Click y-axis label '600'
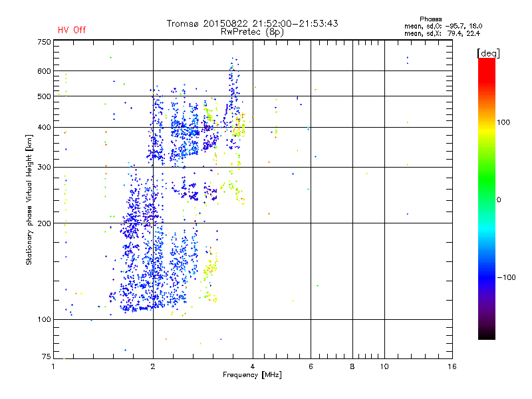Screen dimensions: 532x399 tap(44, 71)
